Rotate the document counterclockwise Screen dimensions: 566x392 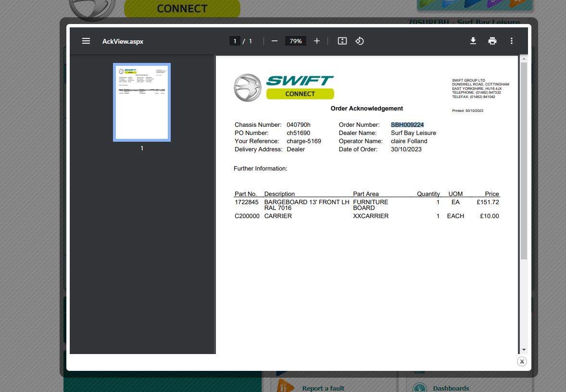coord(360,41)
